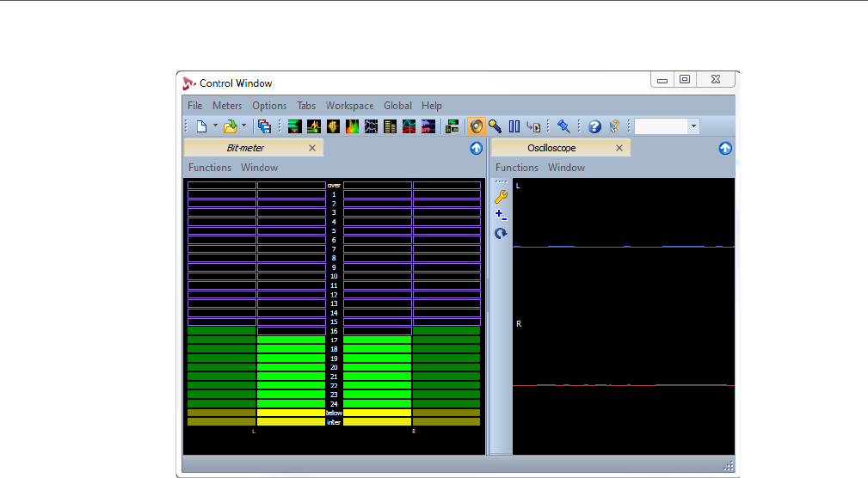868x478 pixels.
Task: Open Window menu in the Bit-meter panel
Action: 259,168
